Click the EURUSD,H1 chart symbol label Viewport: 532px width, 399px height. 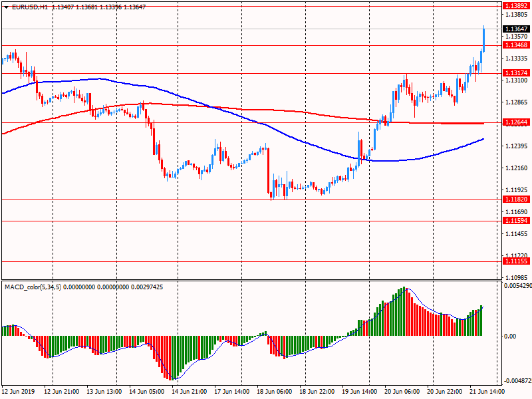tap(30, 7)
